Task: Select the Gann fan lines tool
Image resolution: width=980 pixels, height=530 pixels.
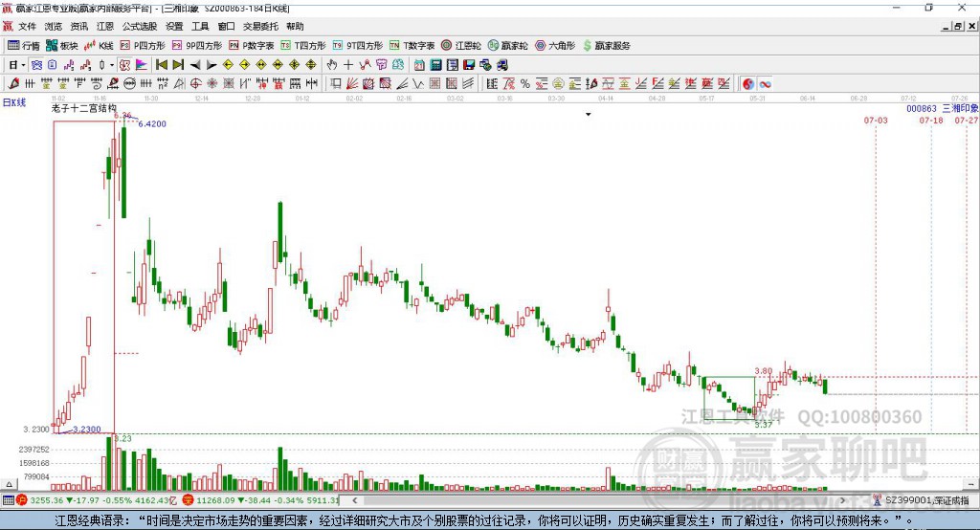Action: (x=351, y=84)
